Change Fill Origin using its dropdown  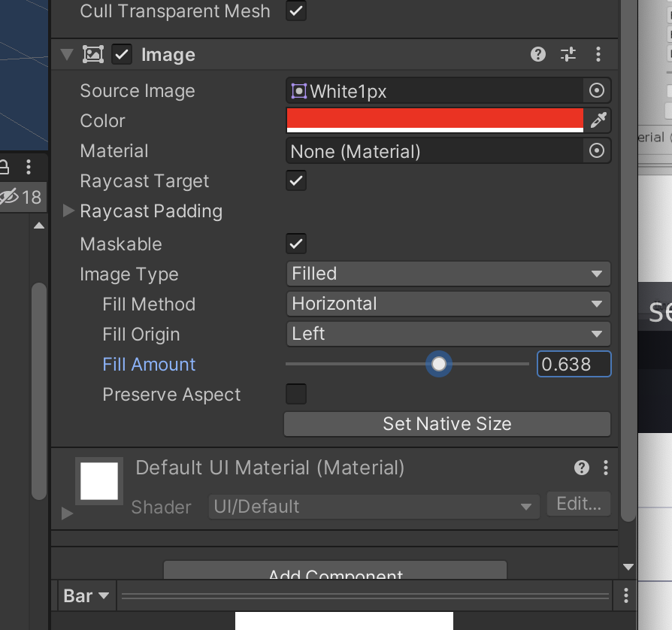(447, 334)
